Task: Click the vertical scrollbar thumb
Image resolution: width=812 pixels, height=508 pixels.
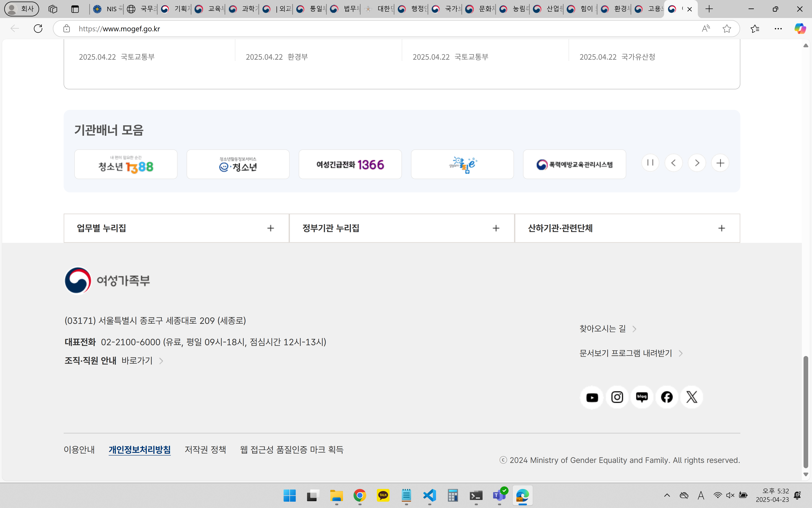Action: click(x=806, y=412)
